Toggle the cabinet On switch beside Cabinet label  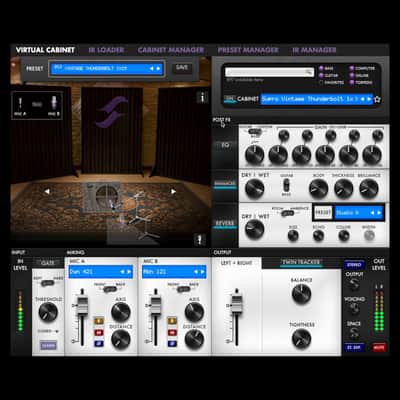coord(229,99)
